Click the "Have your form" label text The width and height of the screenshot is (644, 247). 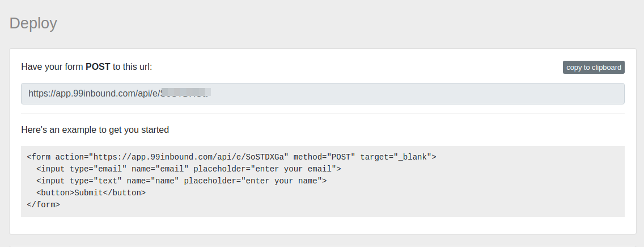[x=52, y=67]
